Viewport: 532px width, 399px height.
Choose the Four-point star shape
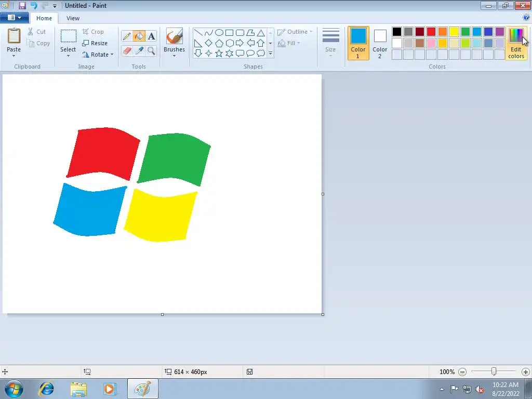click(x=209, y=54)
